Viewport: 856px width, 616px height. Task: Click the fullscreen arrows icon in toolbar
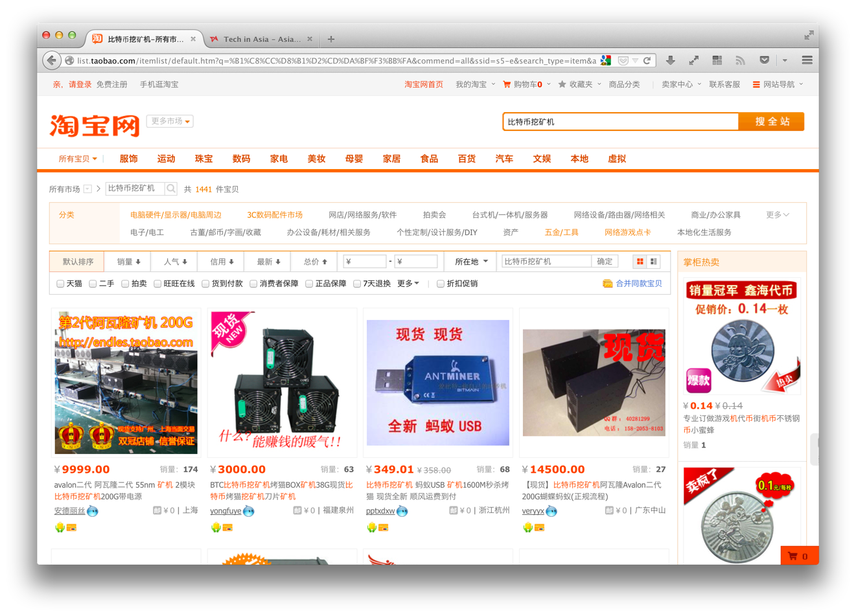[x=693, y=60]
